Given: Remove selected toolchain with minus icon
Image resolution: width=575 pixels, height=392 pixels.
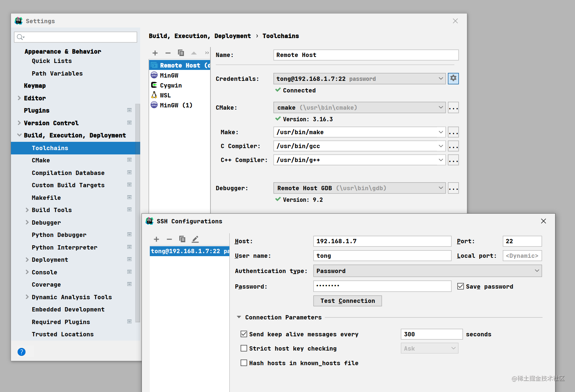Looking at the screenshot, I should click(x=168, y=53).
